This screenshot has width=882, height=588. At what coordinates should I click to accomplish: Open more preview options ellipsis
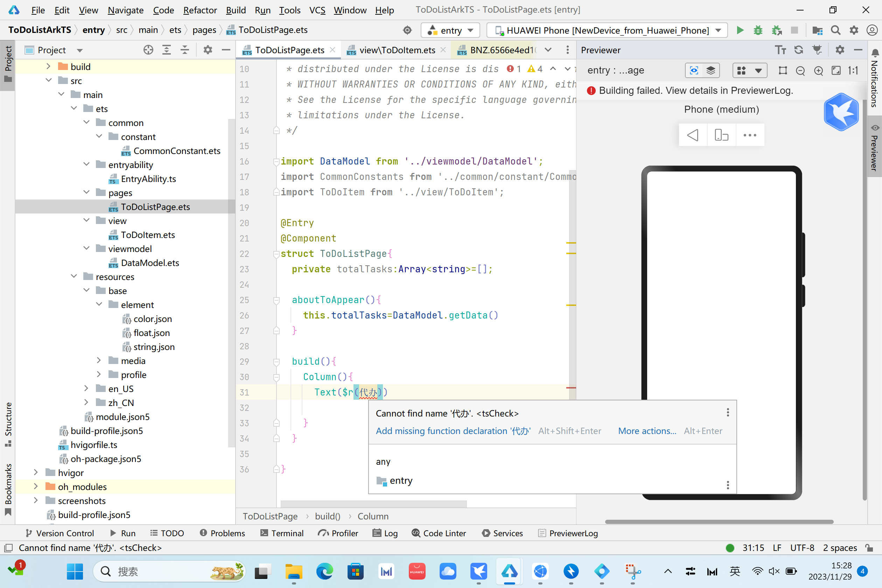pyautogui.click(x=750, y=135)
